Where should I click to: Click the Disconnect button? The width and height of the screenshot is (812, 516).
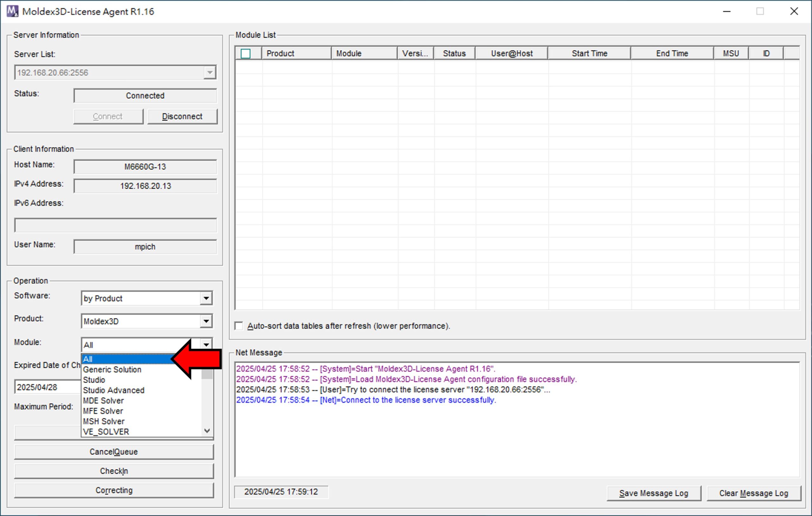coord(182,116)
